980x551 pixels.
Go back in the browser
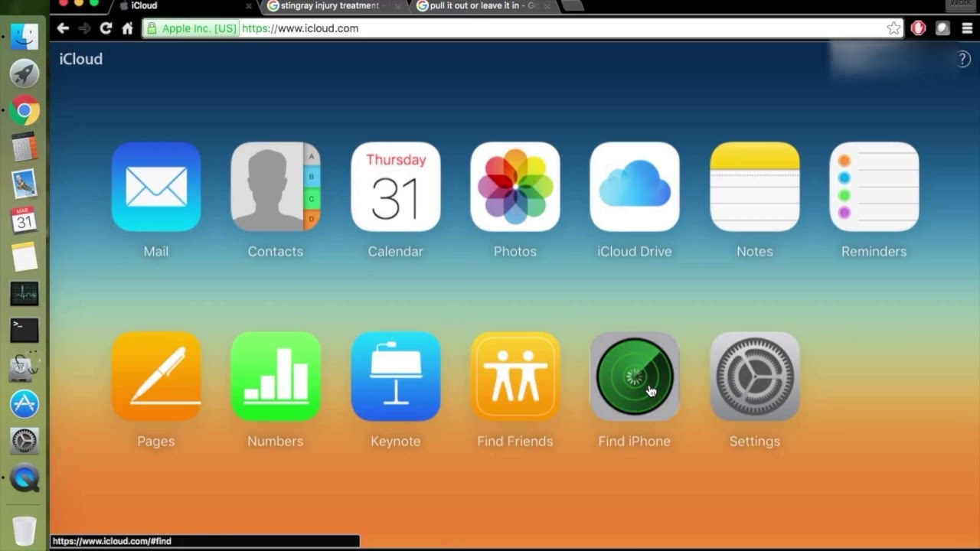point(63,28)
